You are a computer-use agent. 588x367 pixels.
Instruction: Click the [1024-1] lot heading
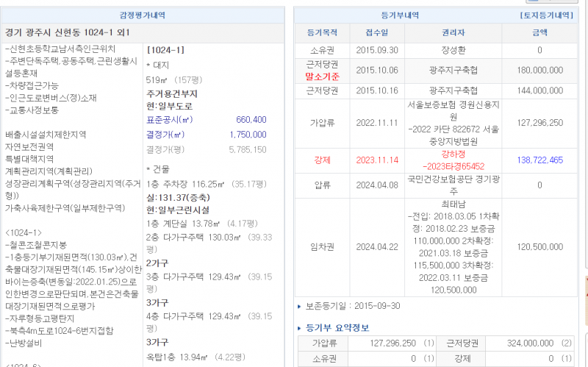pyautogui.click(x=165, y=50)
